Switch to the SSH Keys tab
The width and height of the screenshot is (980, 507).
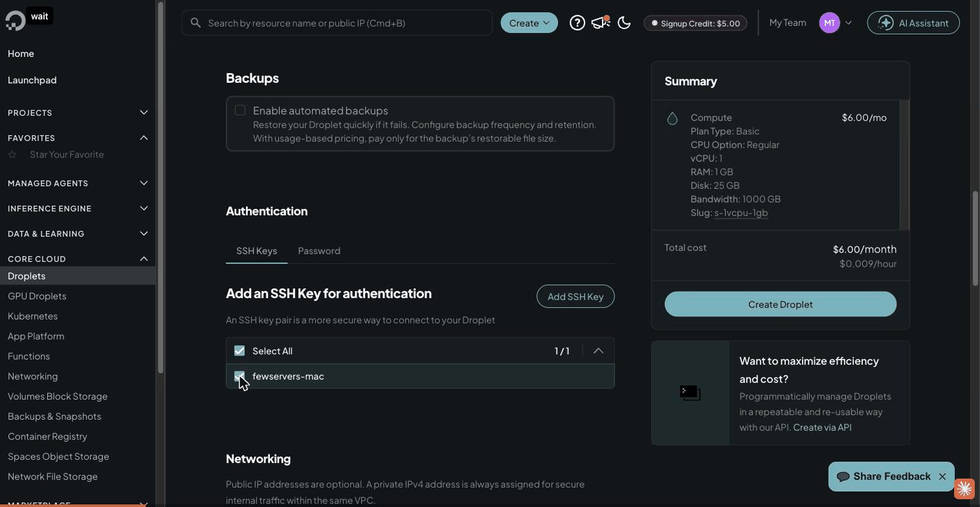tap(256, 251)
